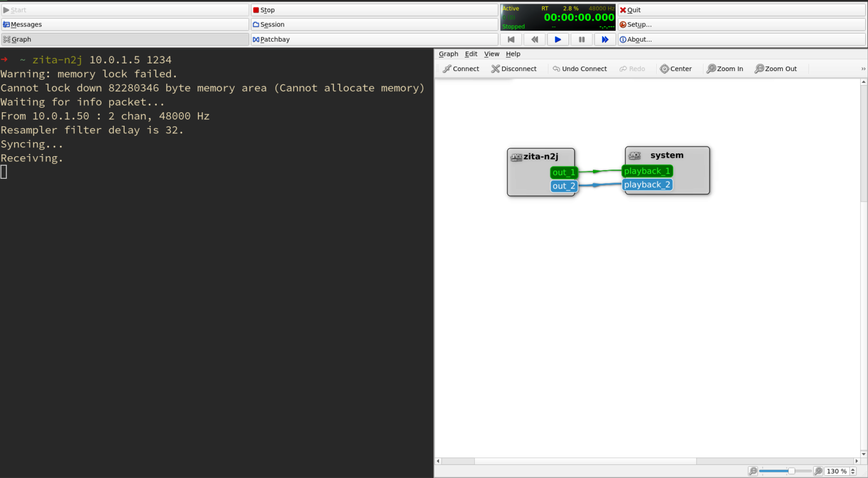This screenshot has width=868, height=478.
Task: Click the zita-n2j node JACK icon
Action: pos(516,157)
